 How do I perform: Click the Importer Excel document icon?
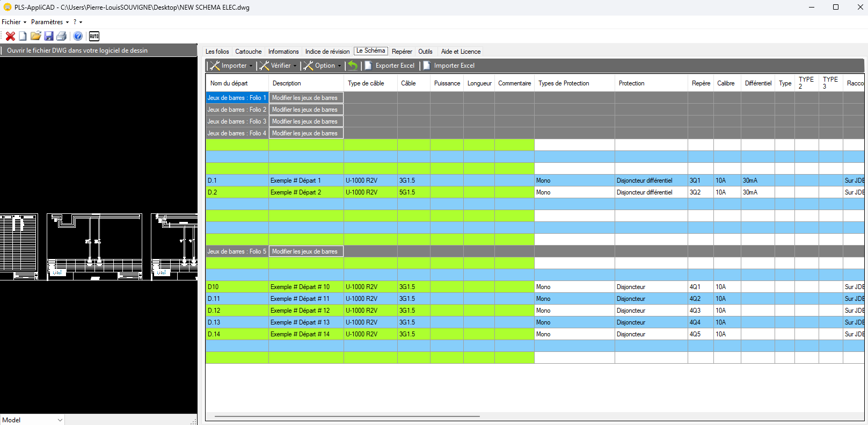click(427, 66)
